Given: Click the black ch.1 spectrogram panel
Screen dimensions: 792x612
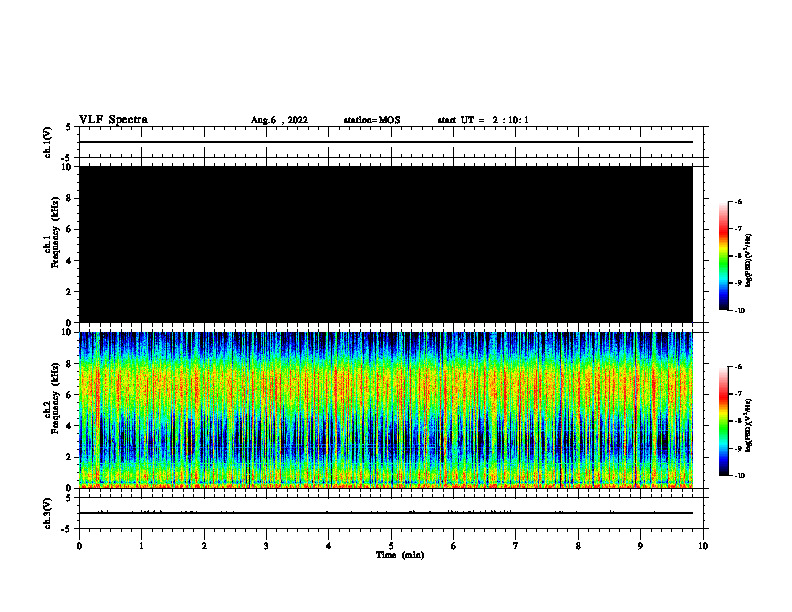Looking at the screenshot, I should point(386,244).
